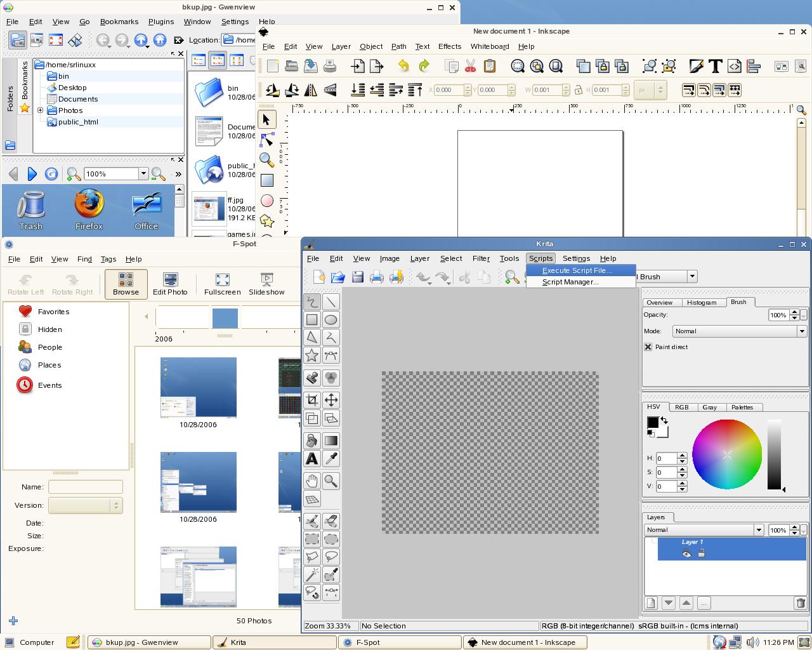Screen dimensions: 812x650
Task: Open the Filter menu in Krita
Action: (x=481, y=258)
